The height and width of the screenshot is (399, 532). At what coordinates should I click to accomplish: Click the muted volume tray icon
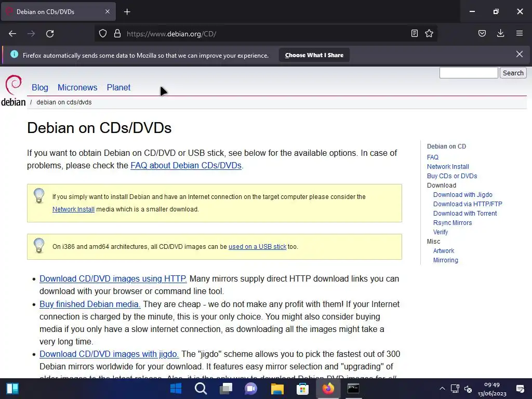click(x=468, y=389)
